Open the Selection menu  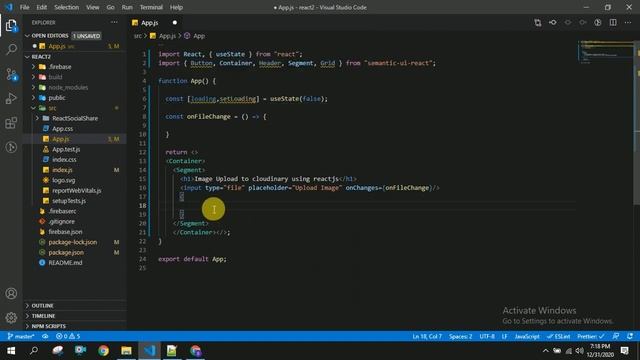point(67,7)
